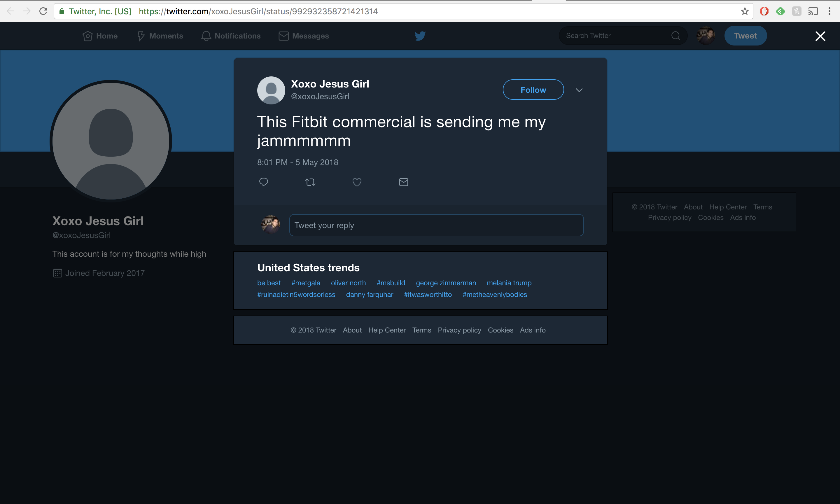The height and width of the screenshot is (504, 840).
Task: Bookmark this page with star icon
Action: (x=745, y=11)
